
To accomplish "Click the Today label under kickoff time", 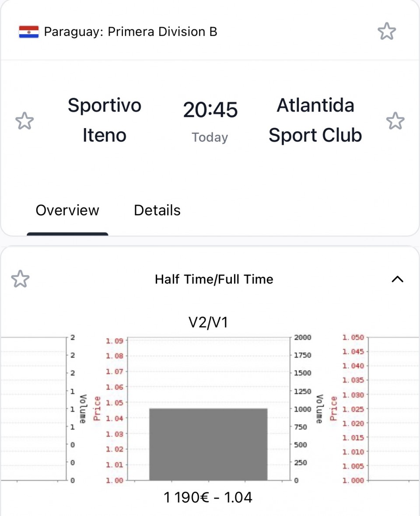I will pos(210,137).
